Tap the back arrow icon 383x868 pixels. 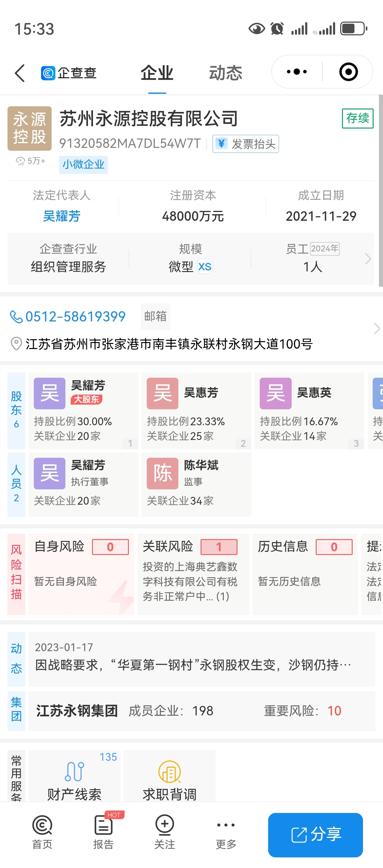pos(19,73)
